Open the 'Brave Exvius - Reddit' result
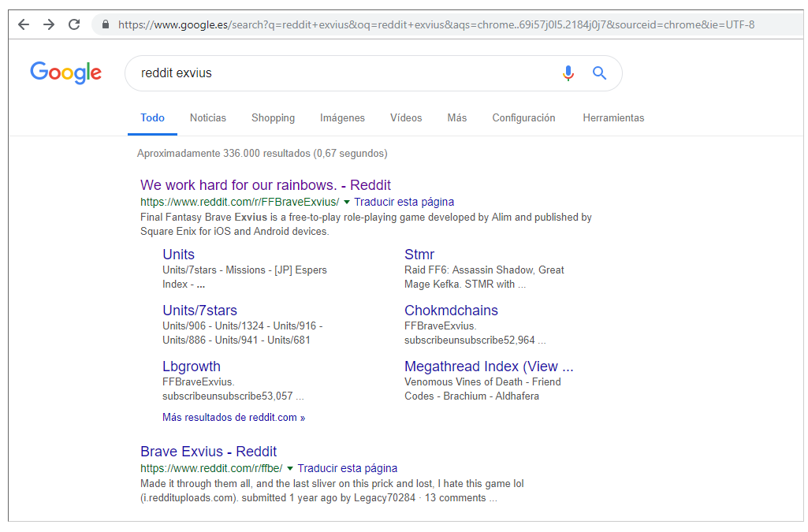This screenshot has width=808, height=532. coord(208,452)
